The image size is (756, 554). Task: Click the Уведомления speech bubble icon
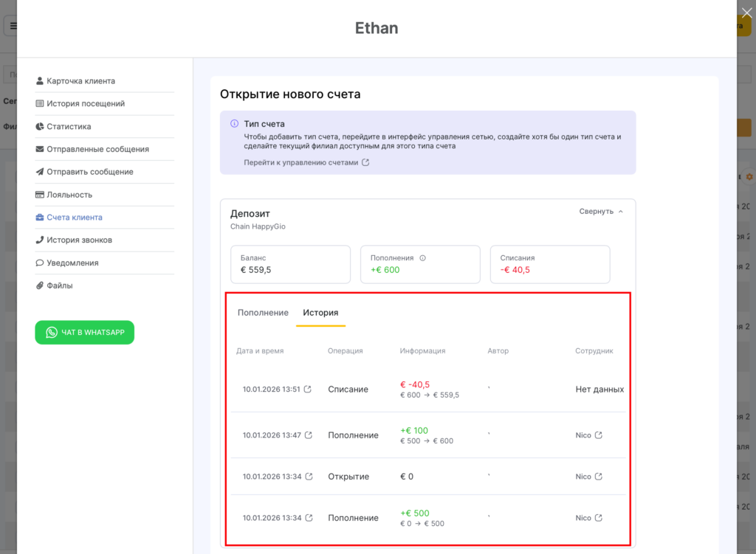(x=40, y=263)
